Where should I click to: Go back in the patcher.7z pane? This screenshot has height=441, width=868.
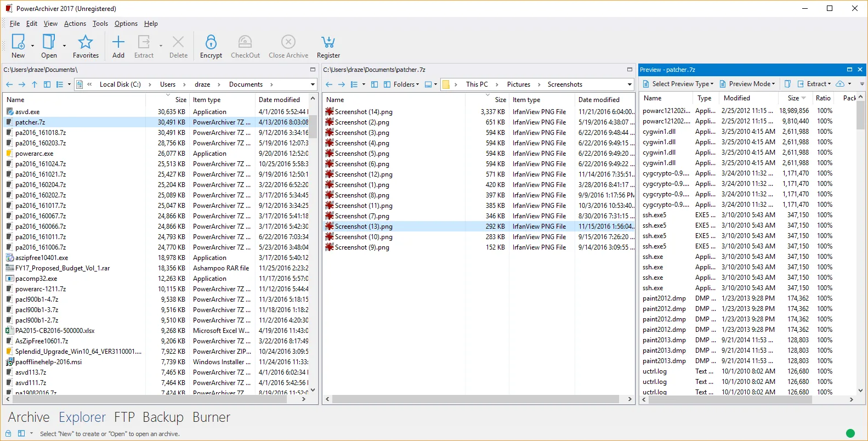coord(329,84)
